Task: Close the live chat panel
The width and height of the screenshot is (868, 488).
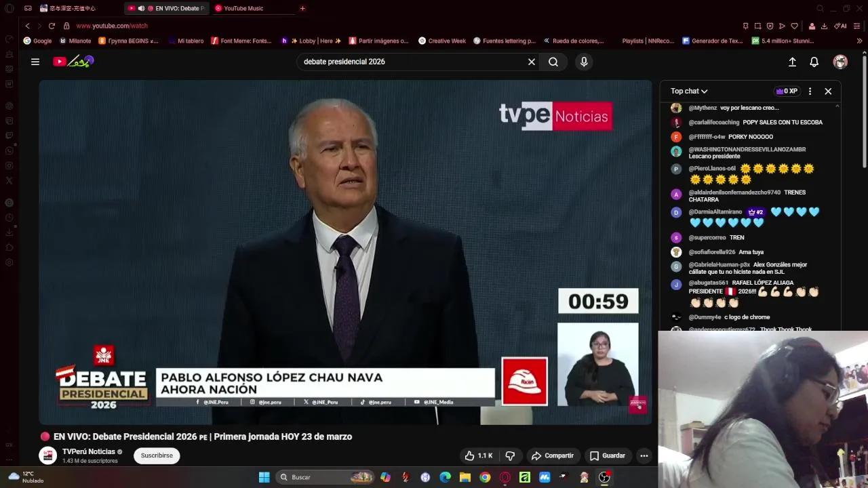Action: tap(828, 91)
